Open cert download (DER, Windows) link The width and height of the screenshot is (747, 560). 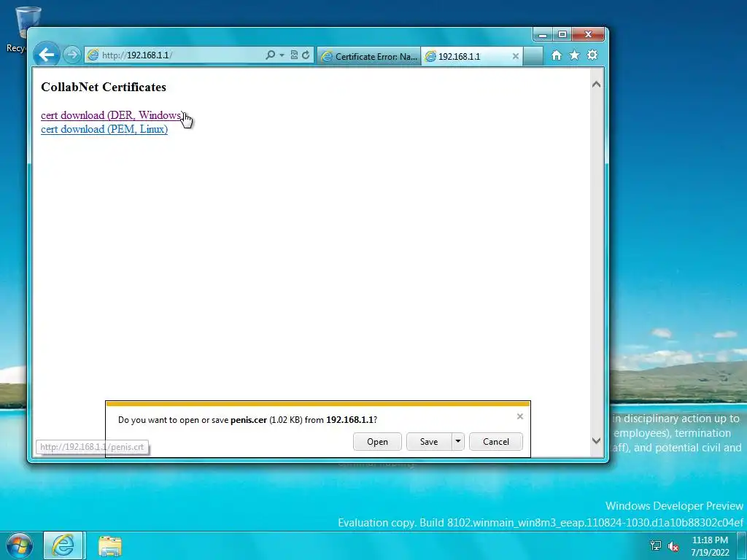111,115
